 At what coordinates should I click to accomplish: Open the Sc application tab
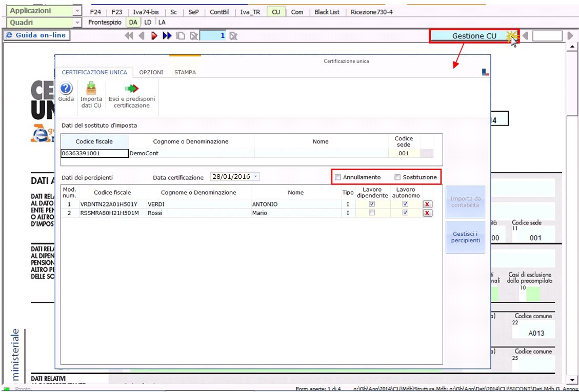[x=173, y=12]
